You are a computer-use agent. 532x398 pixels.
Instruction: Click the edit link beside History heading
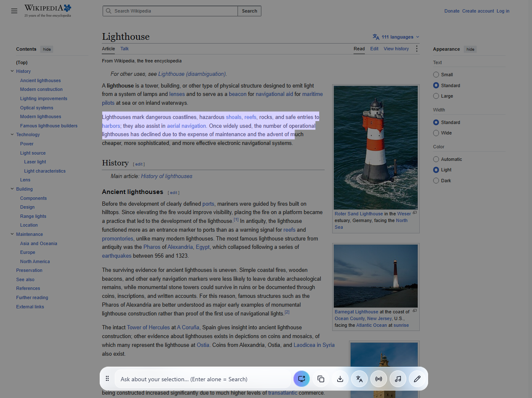click(x=139, y=164)
